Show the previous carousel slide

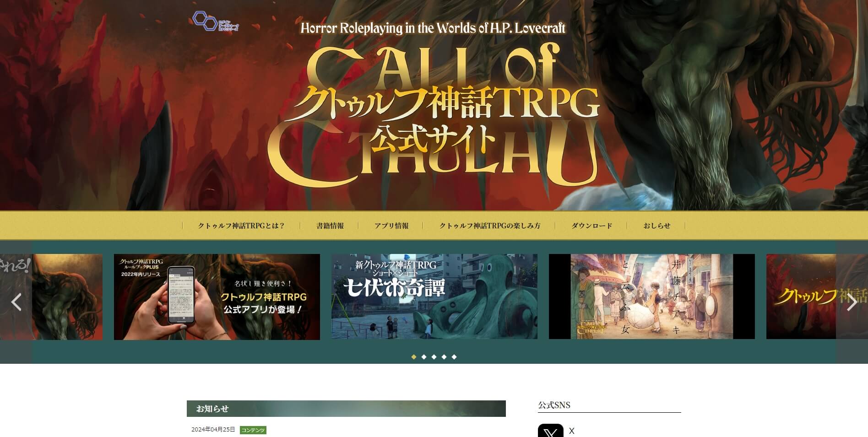point(16,302)
